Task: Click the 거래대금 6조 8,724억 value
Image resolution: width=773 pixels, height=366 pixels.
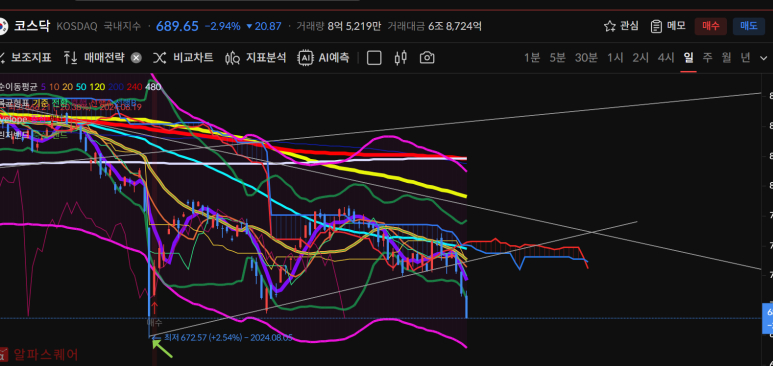Action: coord(434,26)
